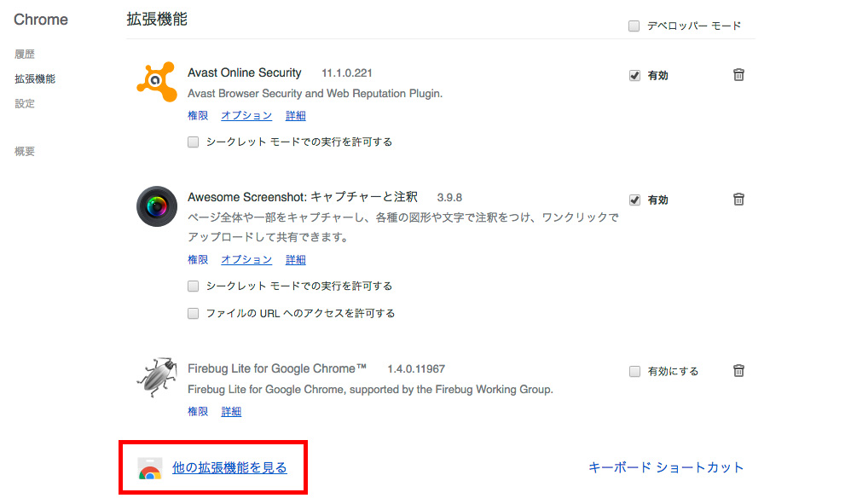Go to 設定 in the sidebar

point(25,103)
